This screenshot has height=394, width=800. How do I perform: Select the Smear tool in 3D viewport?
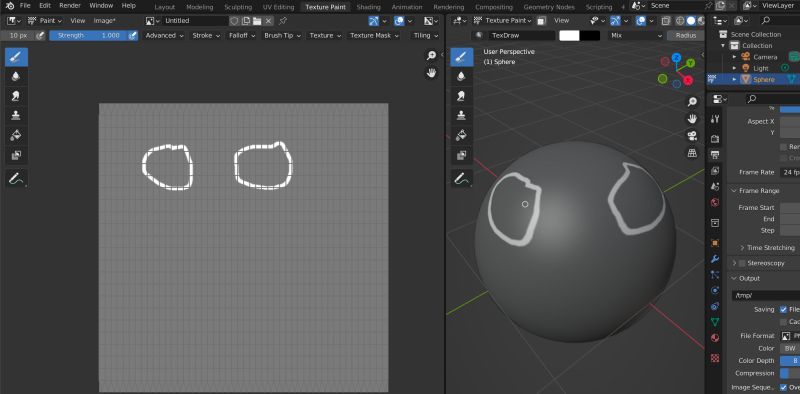(461, 96)
